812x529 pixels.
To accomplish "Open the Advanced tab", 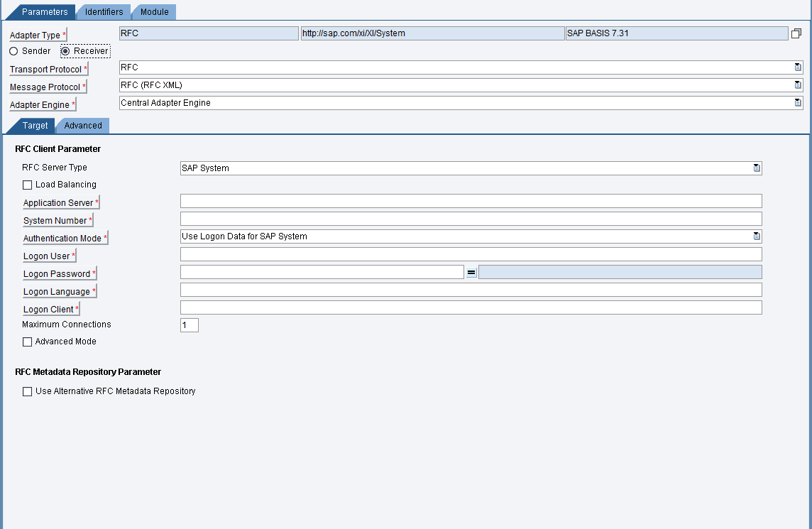I will (x=82, y=125).
